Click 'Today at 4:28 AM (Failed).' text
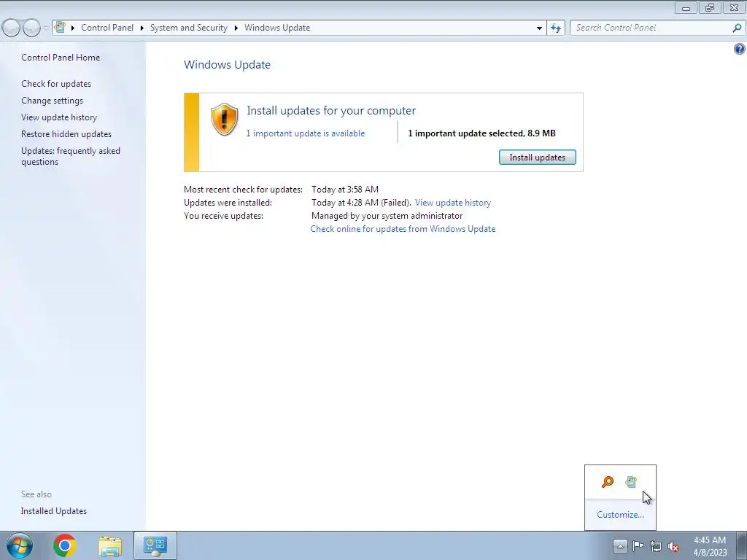Screen dimensions: 747x560 (361, 203)
